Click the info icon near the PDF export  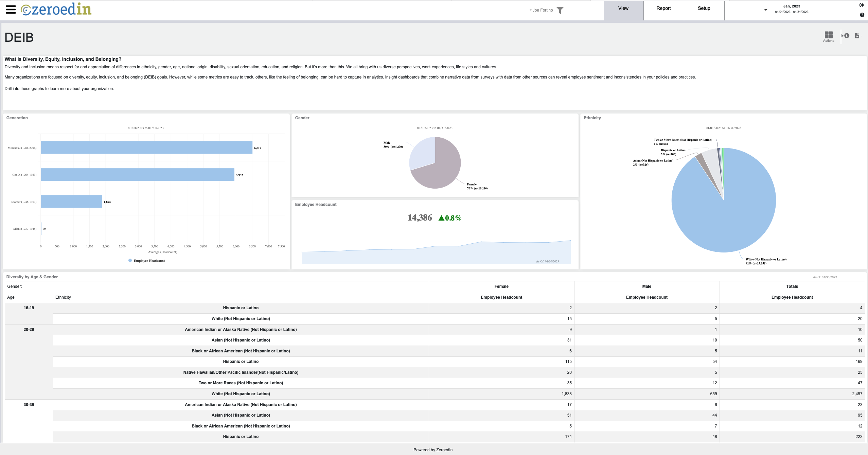tap(847, 36)
